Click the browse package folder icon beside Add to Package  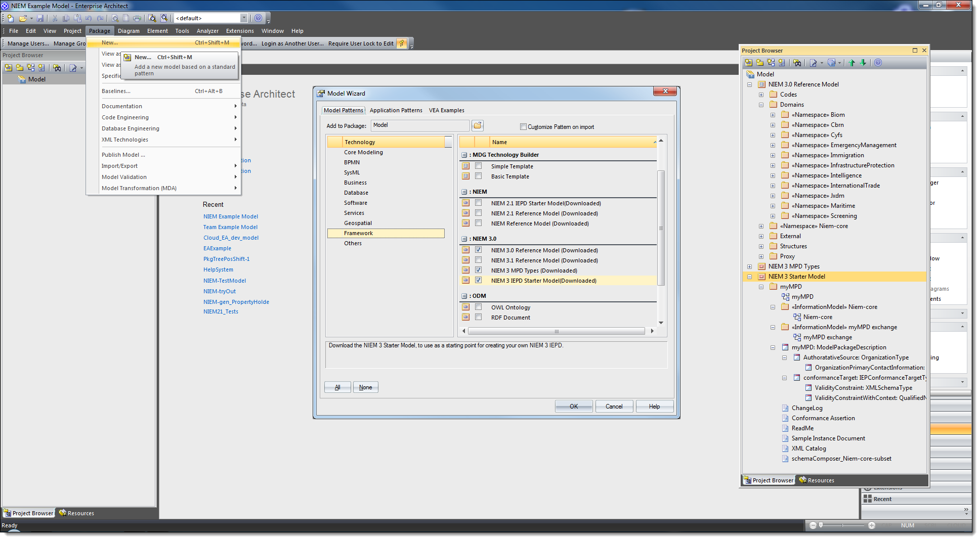(x=478, y=125)
